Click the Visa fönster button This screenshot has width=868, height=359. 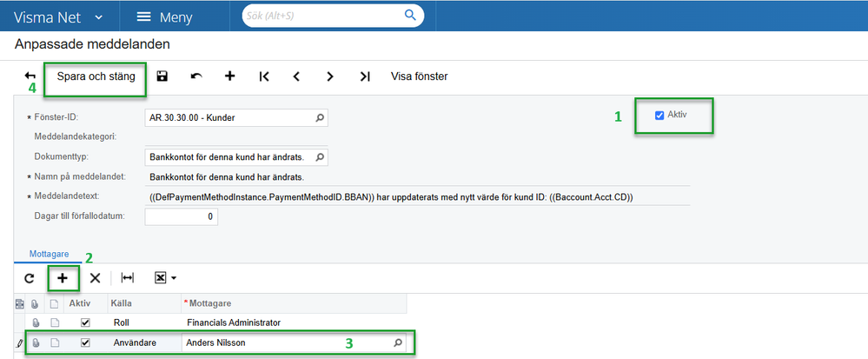coord(419,76)
